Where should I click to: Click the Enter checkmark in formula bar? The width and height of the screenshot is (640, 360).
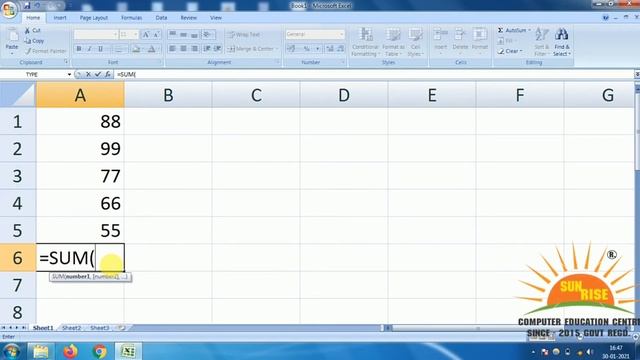click(x=98, y=74)
